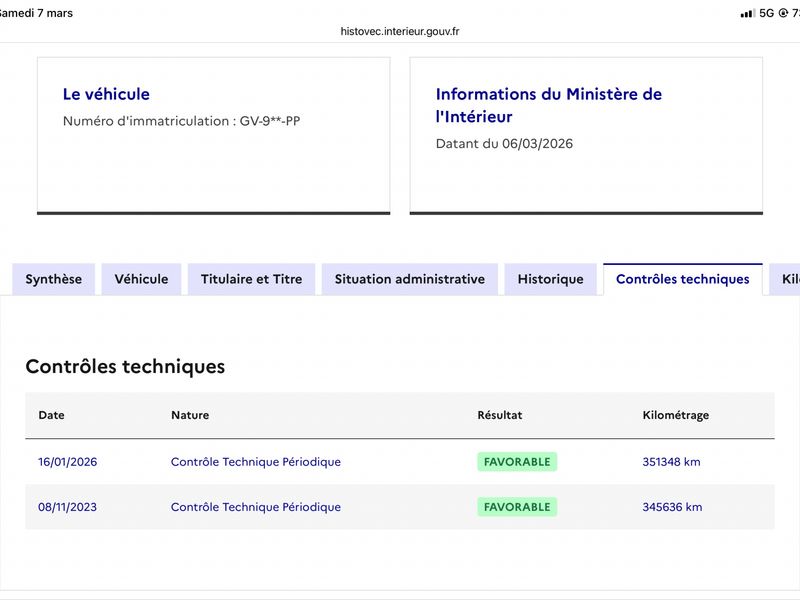Screen dimensions: 800x600
Task: Switch to the Véhicule tab
Action: click(141, 279)
